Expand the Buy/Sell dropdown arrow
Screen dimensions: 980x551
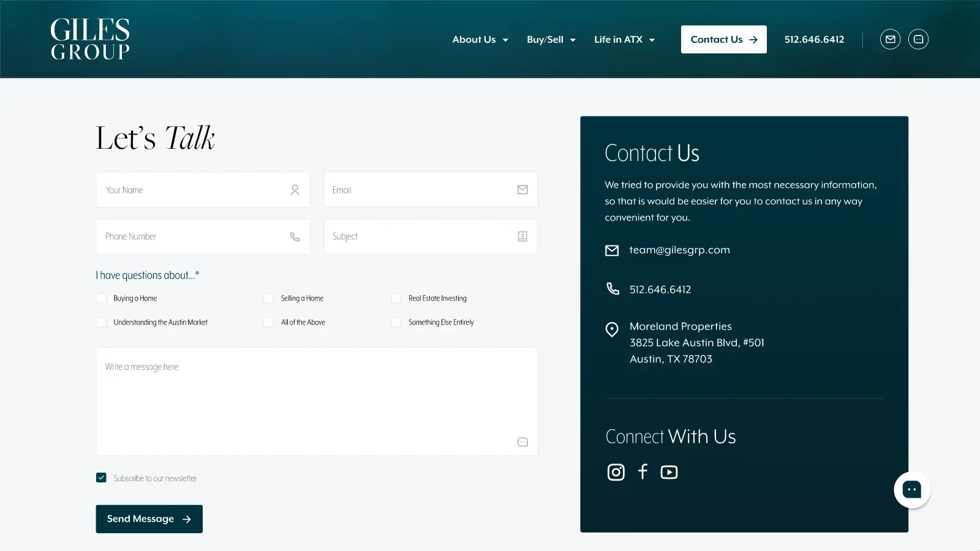click(573, 40)
